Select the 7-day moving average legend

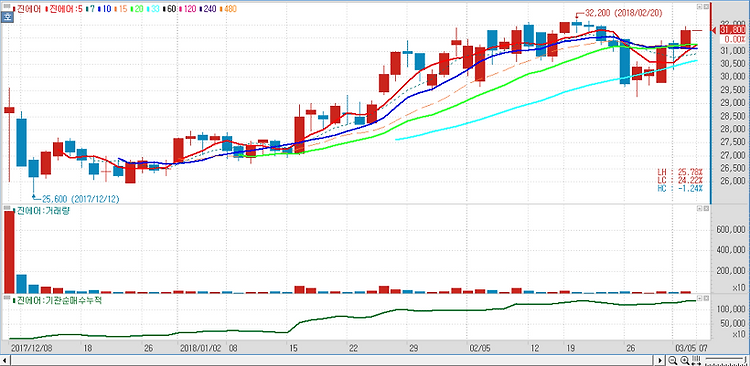tap(91, 9)
